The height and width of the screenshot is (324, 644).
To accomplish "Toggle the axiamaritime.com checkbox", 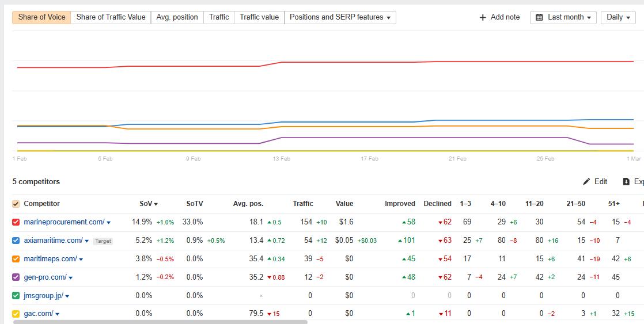I will (x=16, y=241).
